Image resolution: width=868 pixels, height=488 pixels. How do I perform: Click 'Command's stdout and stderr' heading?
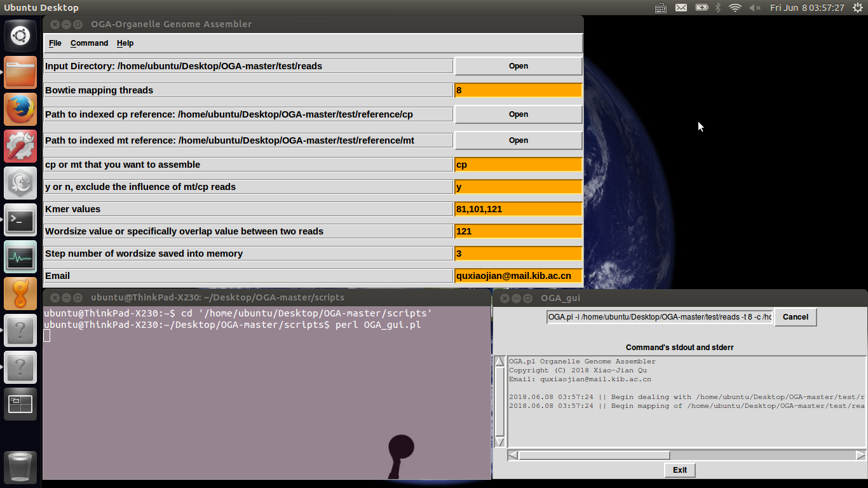point(680,348)
